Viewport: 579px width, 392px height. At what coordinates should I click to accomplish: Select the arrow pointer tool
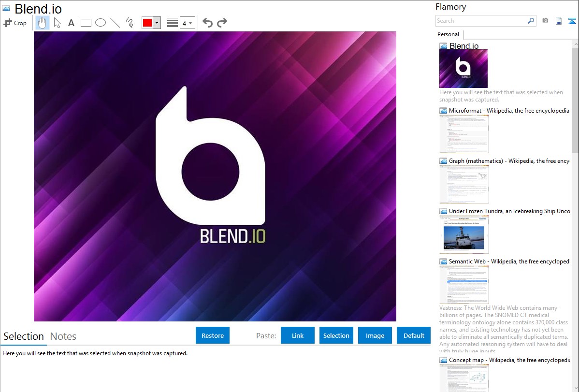pyautogui.click(x=57, y=23)
